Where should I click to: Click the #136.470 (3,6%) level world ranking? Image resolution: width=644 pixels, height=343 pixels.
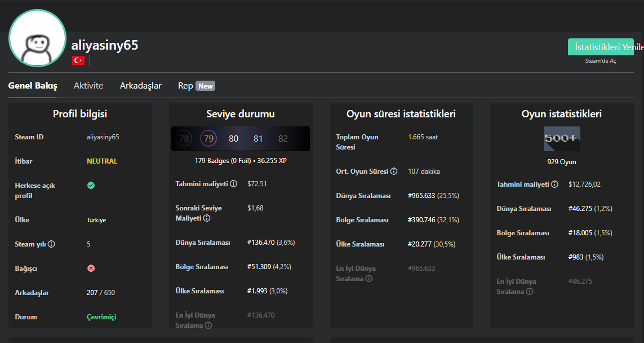coord(271,243)
